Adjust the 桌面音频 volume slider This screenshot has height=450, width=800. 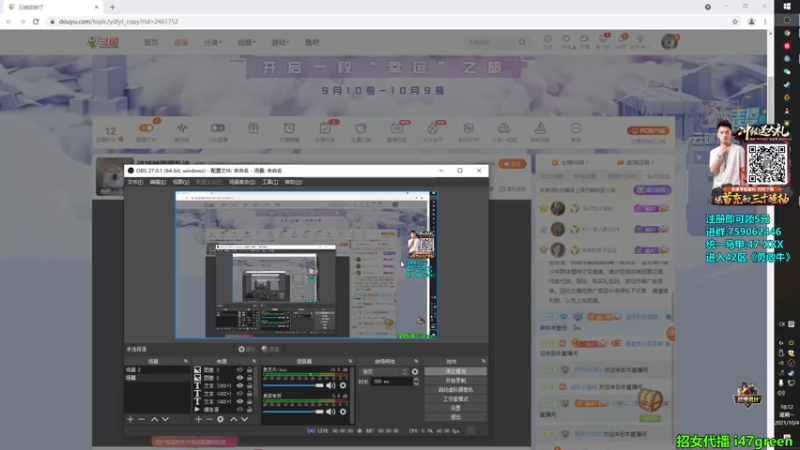(x=293, y=411)
